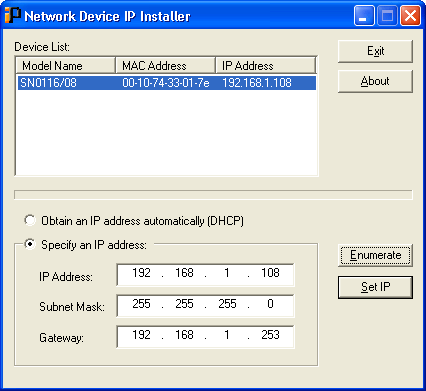Click Subnet Mask first octet 255
This screenshot has height=391, width=426.
pyautogui.click(x=141, y=304)
